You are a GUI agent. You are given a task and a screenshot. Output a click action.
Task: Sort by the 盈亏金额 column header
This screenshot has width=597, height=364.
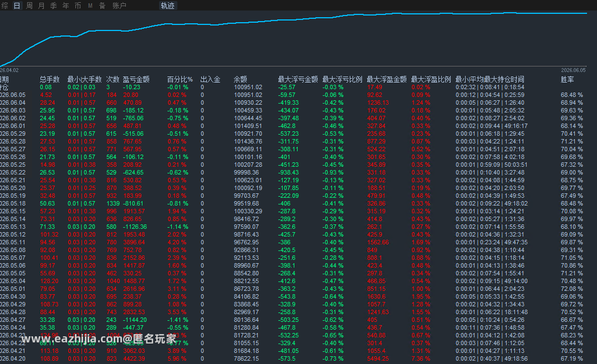136,79
